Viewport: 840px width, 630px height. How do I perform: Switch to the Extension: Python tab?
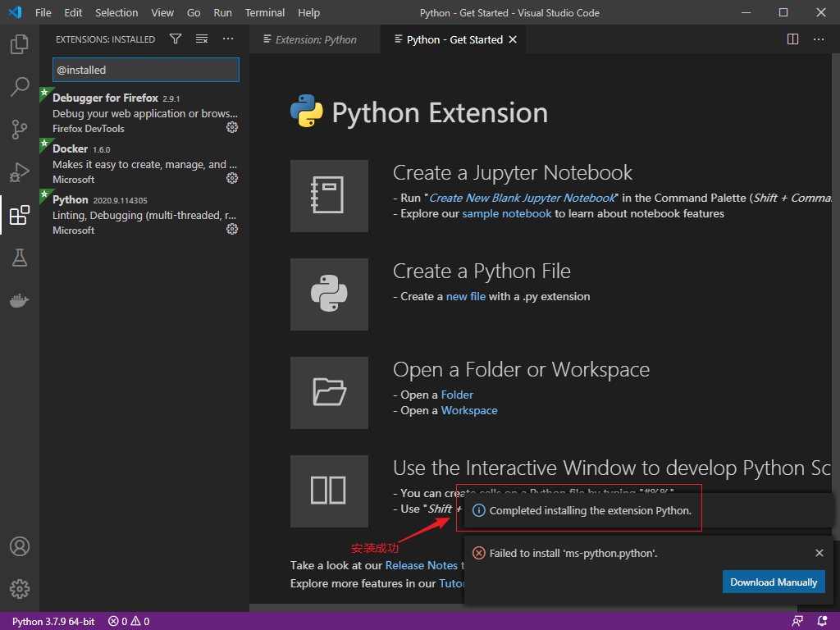click(x=314, y=39)
